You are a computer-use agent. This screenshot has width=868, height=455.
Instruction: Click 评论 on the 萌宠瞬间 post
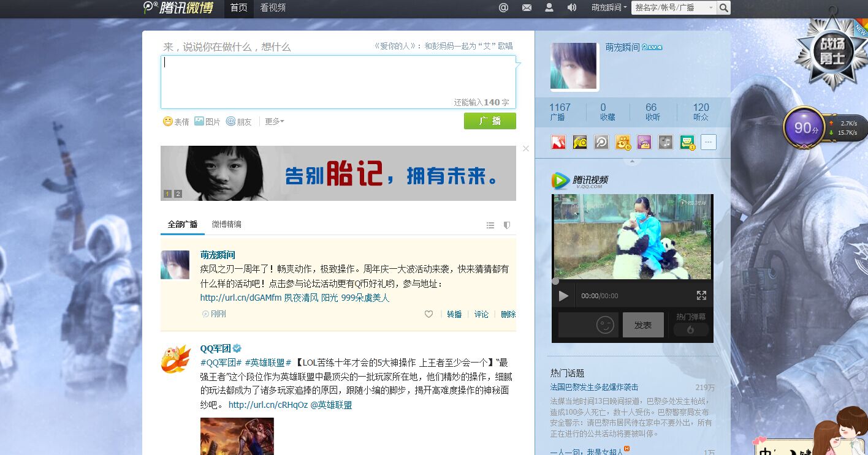pos(481,314)
